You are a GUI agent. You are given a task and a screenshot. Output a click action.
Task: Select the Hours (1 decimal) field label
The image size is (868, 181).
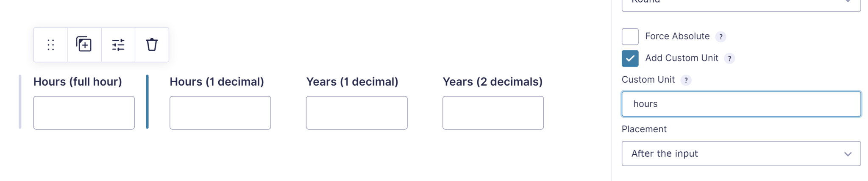point(217,82)
